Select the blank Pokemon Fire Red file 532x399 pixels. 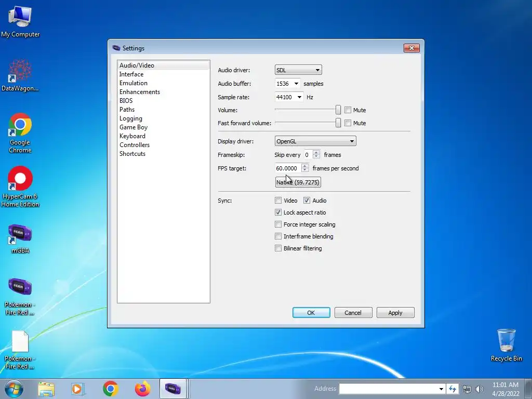click(20, 350)
